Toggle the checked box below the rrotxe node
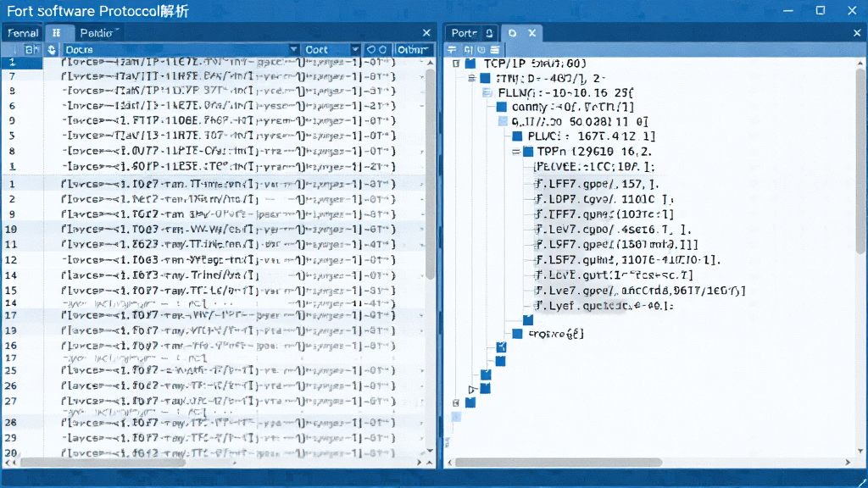The height and width of the screenshot is (488, 868). [x=501, y=347]
